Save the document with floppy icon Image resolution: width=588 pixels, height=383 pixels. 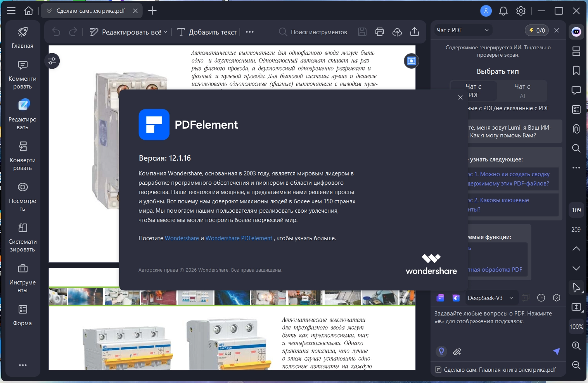[x=362, y=32]
